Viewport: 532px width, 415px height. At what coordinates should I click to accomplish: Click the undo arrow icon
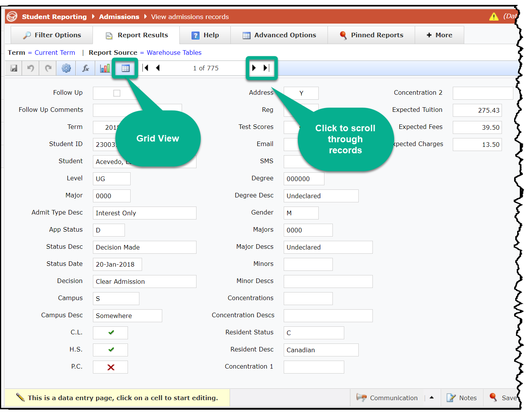pos(31,68)
